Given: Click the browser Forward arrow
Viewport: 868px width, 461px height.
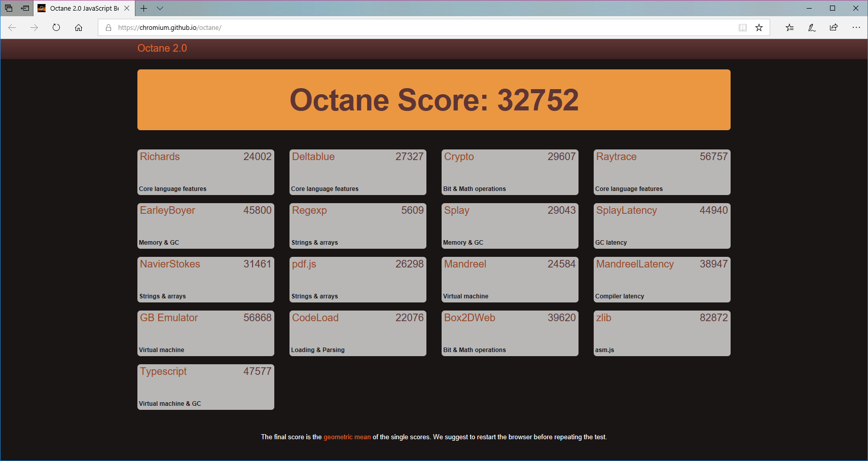Looking at the screenshot, I should pyautogui.click(x=34, y=27).
